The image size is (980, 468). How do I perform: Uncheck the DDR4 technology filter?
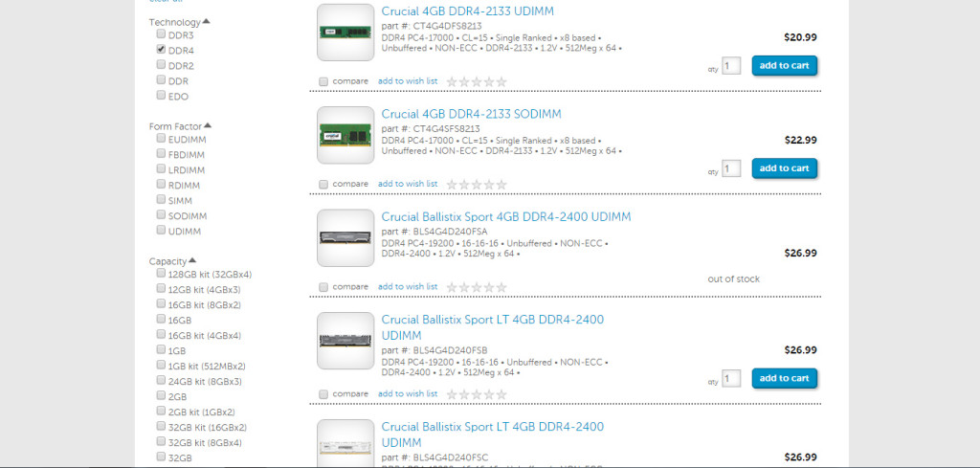pos(161,50)
